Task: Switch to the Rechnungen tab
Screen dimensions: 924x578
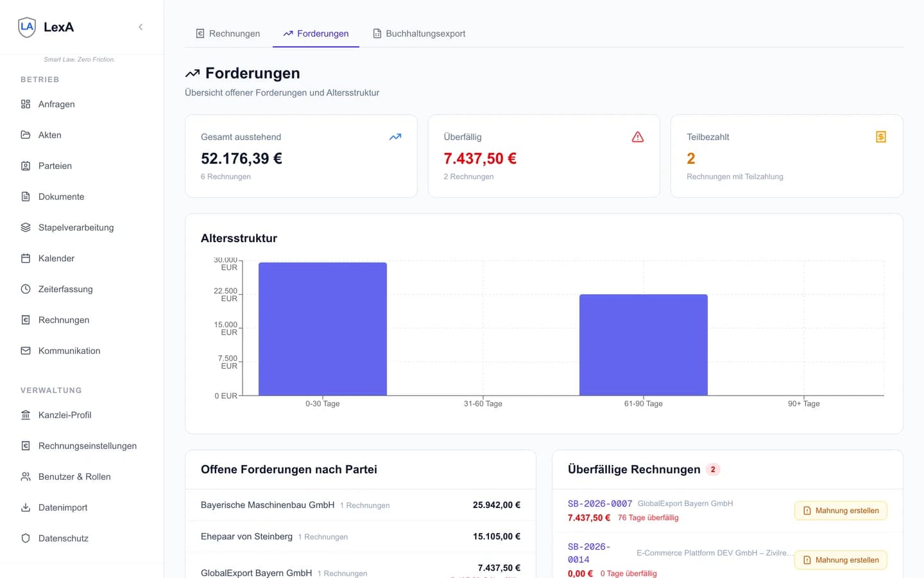Action: click(228, 33)
